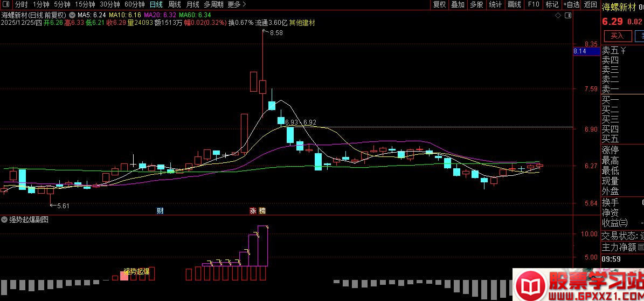
Task: Click the ¥ icon beside 卖五
Action: click(623, 51)
